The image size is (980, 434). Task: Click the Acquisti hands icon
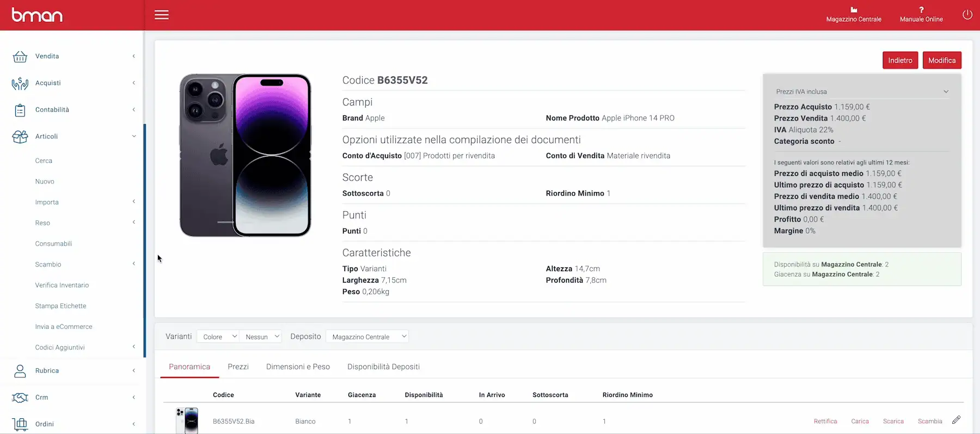[x=20, y=83]
